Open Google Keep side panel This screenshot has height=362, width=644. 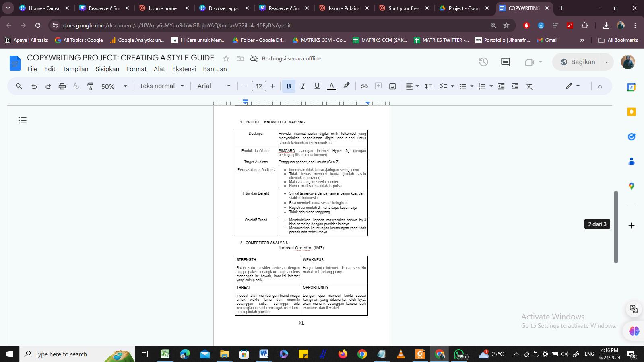632,112
